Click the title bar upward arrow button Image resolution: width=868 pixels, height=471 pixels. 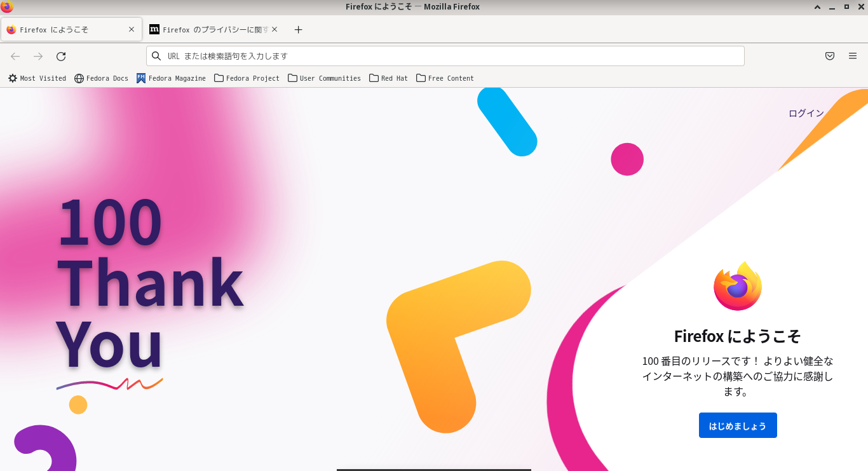coord(818,6)
